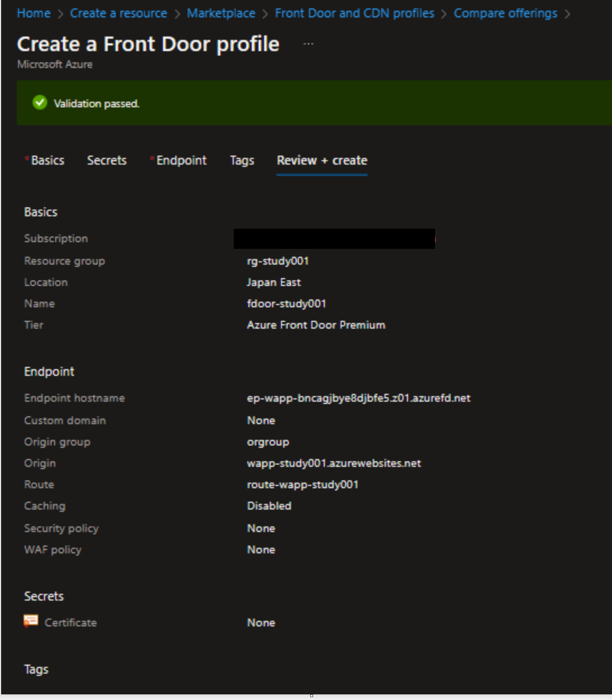Click the 'Custom domain' label
This screenshot has width=612, height=700.
click(65, 421)
